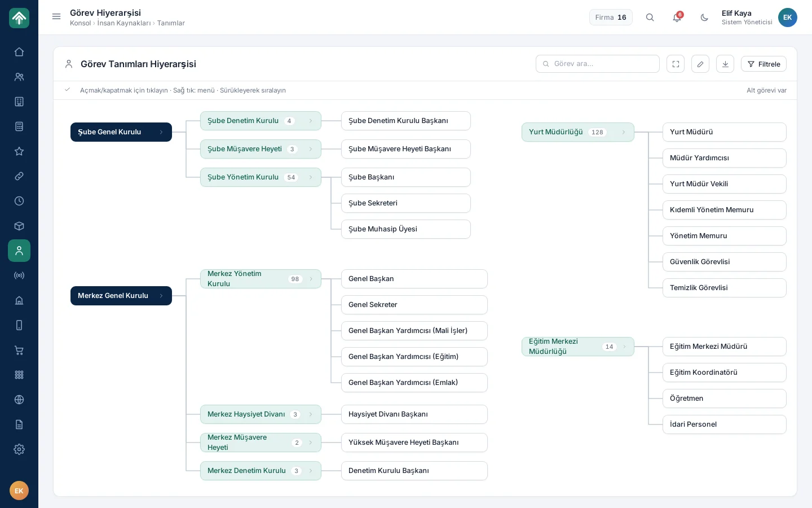Screen dimensions: 812x508
Task: Click the Görev ara search field
Action: tap(598, 64)
